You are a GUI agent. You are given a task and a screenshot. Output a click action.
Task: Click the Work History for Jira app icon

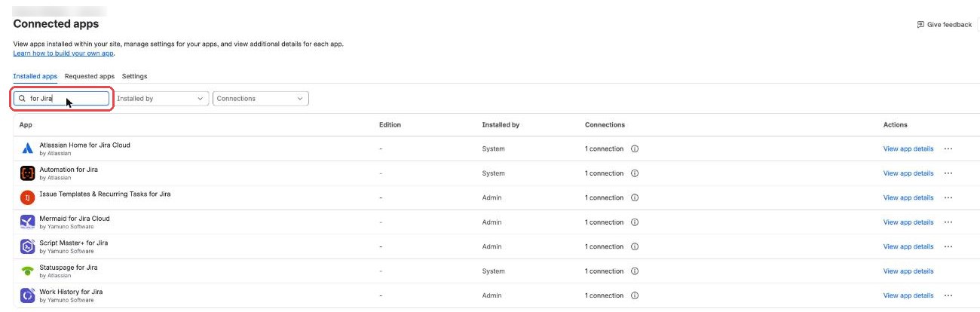click(27, 295)
